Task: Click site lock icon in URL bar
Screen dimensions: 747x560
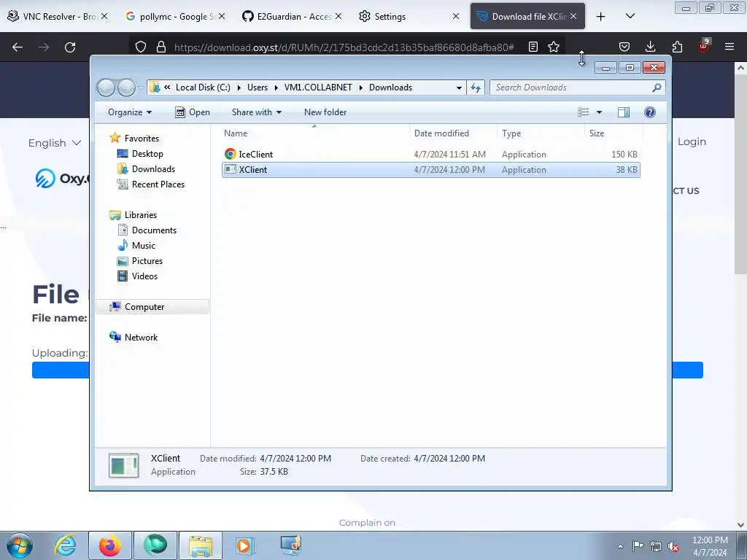Action: click(x=161, y=47)
